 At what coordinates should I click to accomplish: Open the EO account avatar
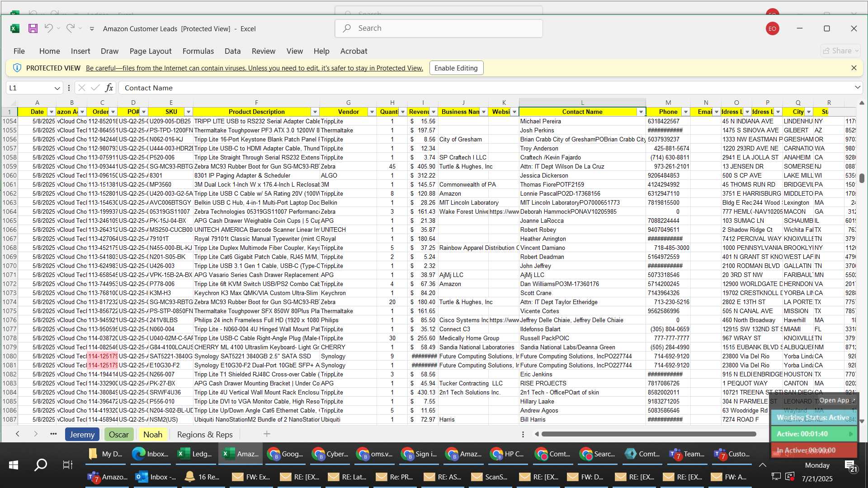coord(772,28)
